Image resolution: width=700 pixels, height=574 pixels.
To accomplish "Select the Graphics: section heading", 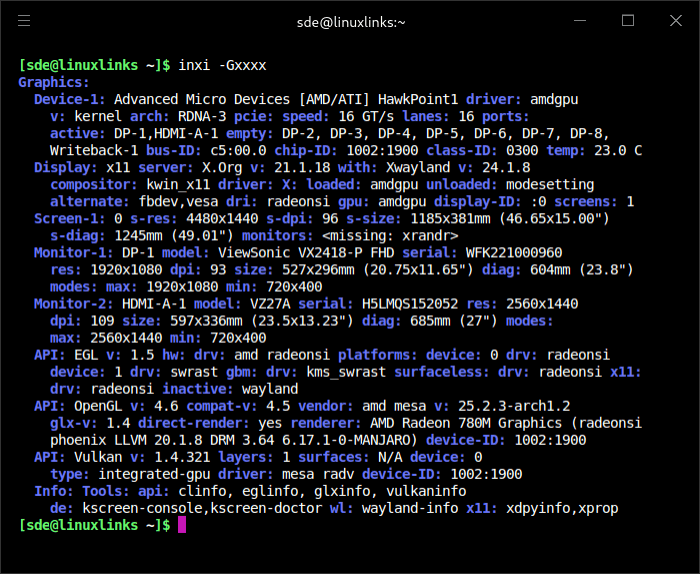I will point(54,82).
